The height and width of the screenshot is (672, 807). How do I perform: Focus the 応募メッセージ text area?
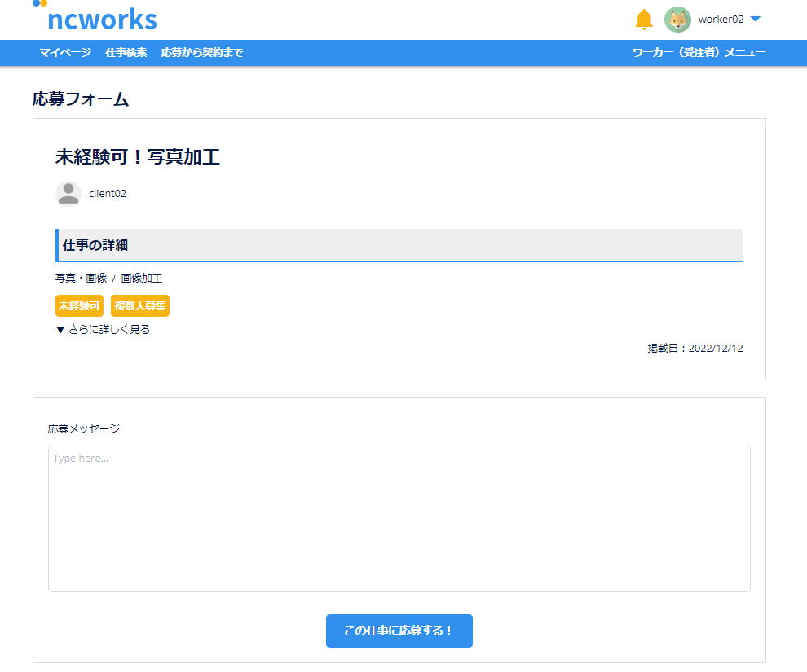click(399, 519)
